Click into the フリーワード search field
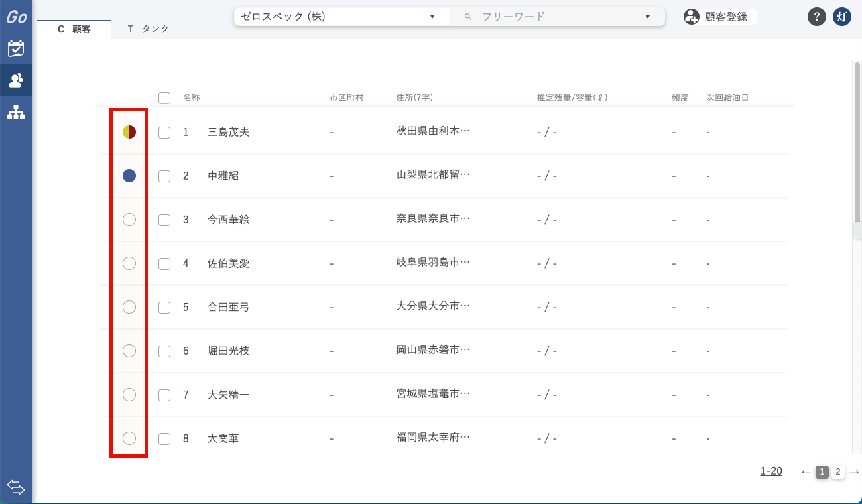 pyautogui.click(x=557, y=17)
